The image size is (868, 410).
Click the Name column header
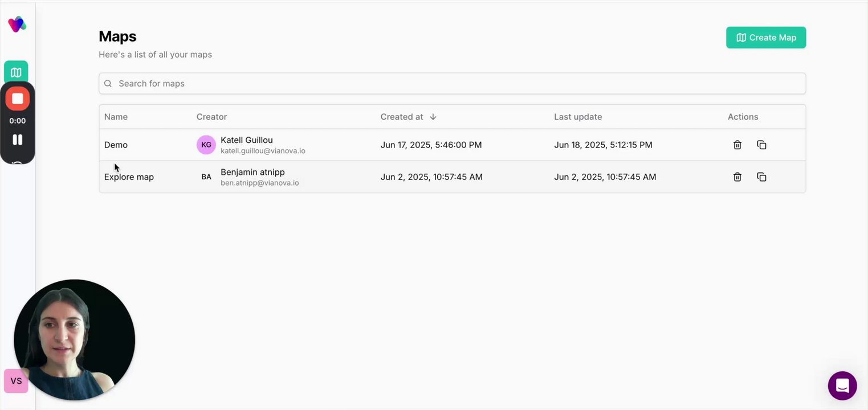[x=116, y=117]
